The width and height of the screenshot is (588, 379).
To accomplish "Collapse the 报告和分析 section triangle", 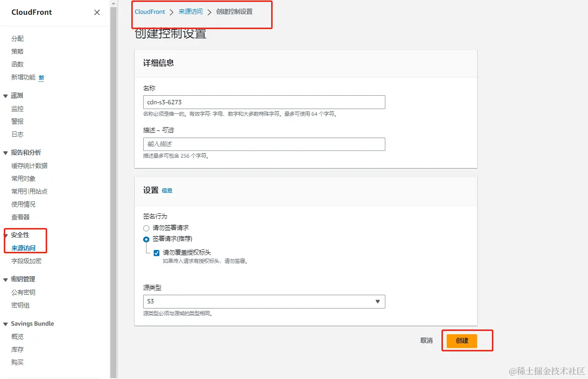I will point(6,153).
